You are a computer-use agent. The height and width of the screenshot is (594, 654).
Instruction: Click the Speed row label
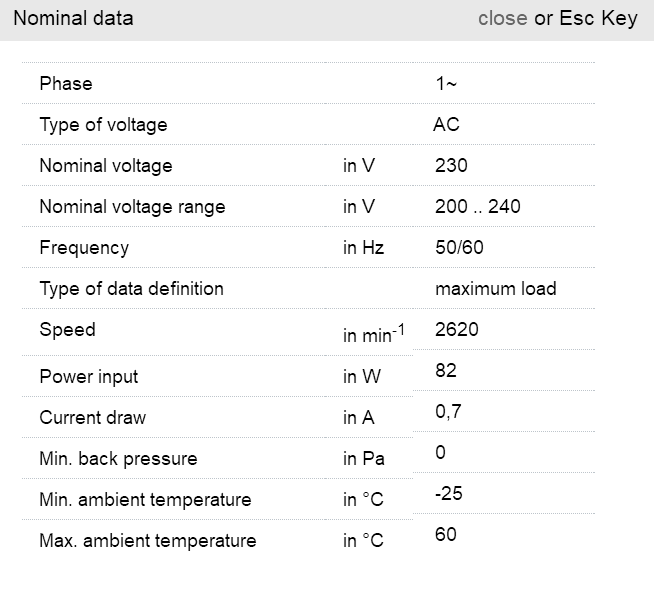tap(67, 330)
